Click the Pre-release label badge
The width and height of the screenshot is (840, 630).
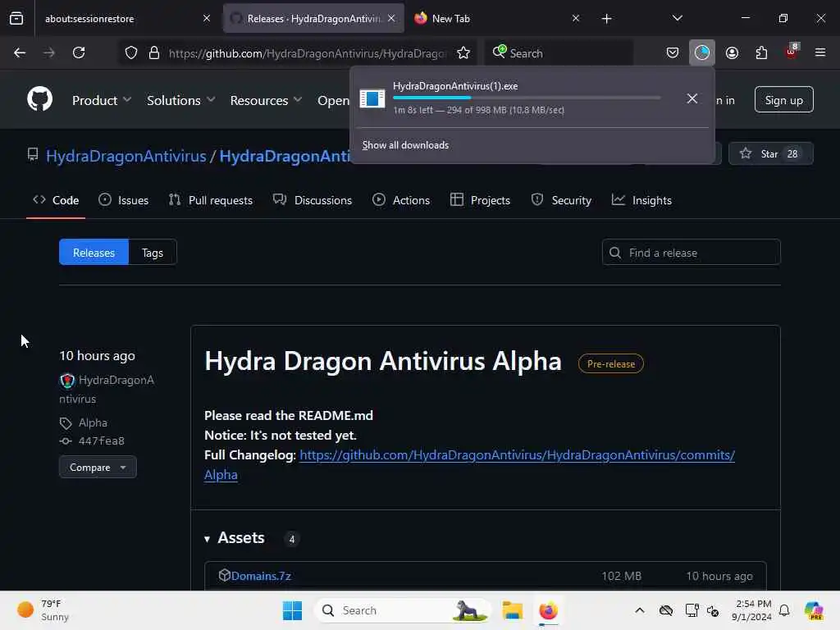click(610, 363)
